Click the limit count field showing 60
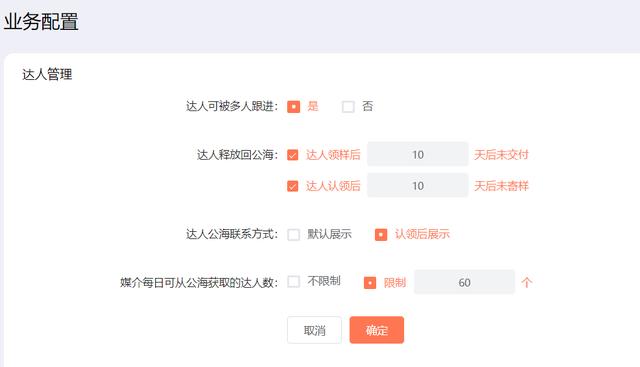Viewport: 640px width, 367px height. coord(464,282)
